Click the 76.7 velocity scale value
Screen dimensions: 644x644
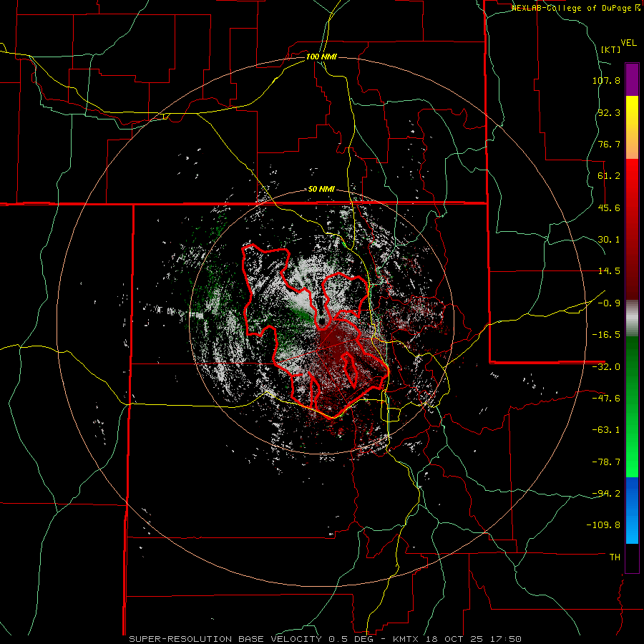(609, 144)
